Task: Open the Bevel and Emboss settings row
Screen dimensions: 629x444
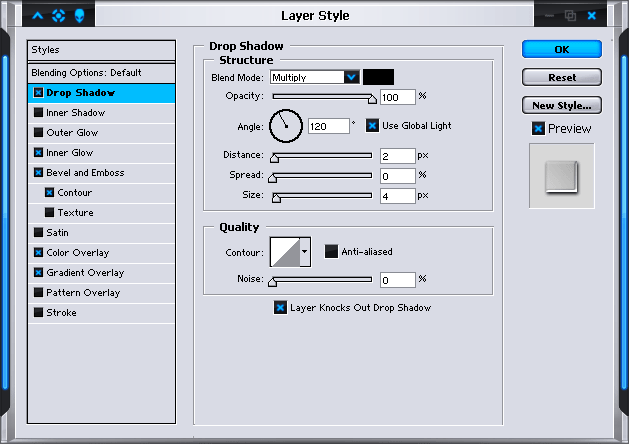Action: pyautogui.click(x=101, y=173)
